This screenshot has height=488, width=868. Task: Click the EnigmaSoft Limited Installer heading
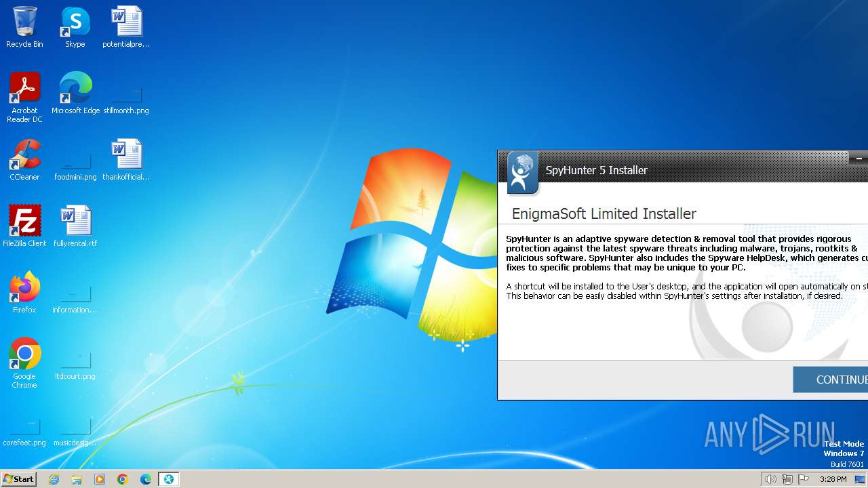[604, 213]
